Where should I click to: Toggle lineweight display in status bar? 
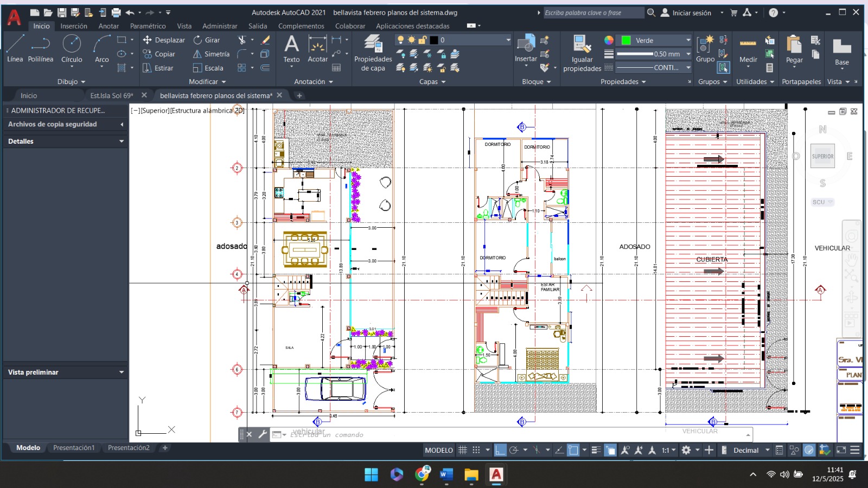[596, 450]
